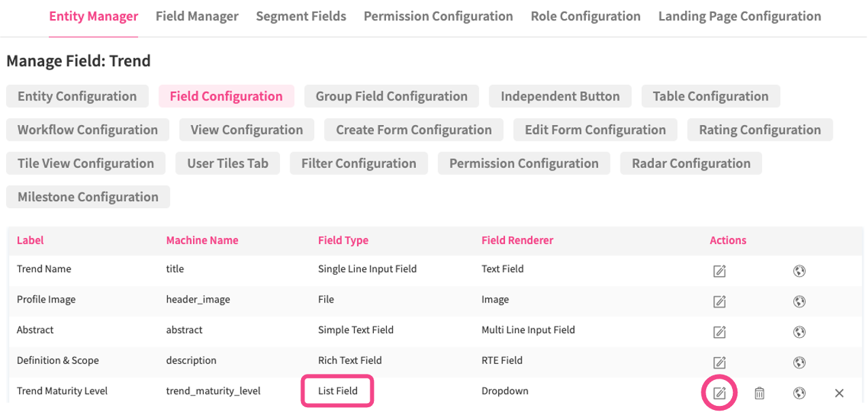
Task: Open Create Form Configuration
Action: tap(414, 130)
